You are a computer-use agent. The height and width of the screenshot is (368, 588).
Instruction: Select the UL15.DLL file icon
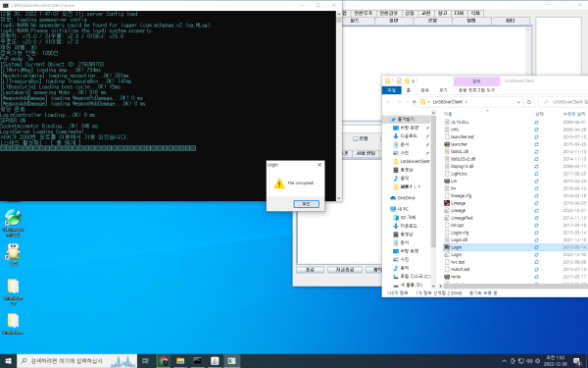(x=447, y=122)
